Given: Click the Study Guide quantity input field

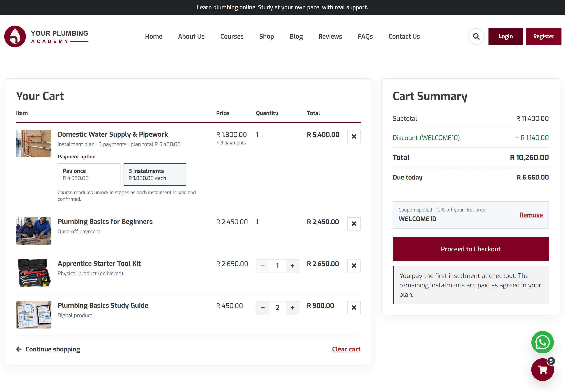Looking at the screenshot, I should 278,308.
